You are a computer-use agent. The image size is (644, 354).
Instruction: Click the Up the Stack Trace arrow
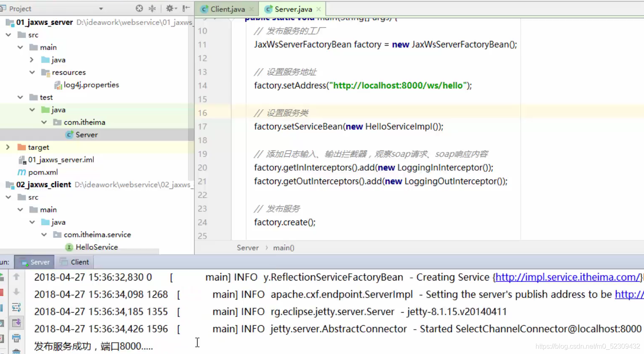point(17,277)
